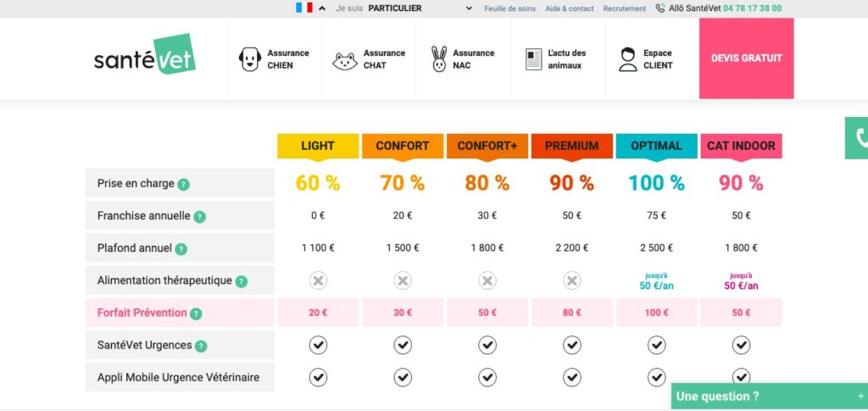Select the OPTIMAL plan header

pos(657,146)
